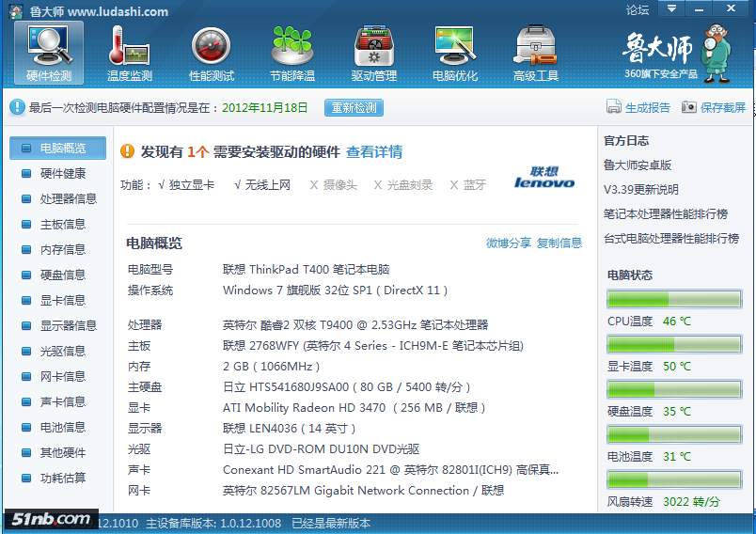
Task: Click the 生成报告 report icon
Action: click(x=614, y=107)
